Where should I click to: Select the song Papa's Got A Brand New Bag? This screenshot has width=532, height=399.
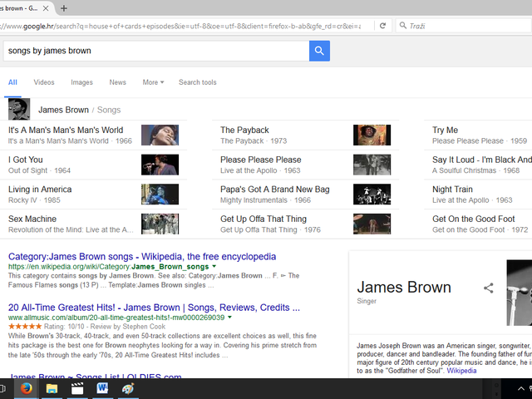click(x=275, y=190)
